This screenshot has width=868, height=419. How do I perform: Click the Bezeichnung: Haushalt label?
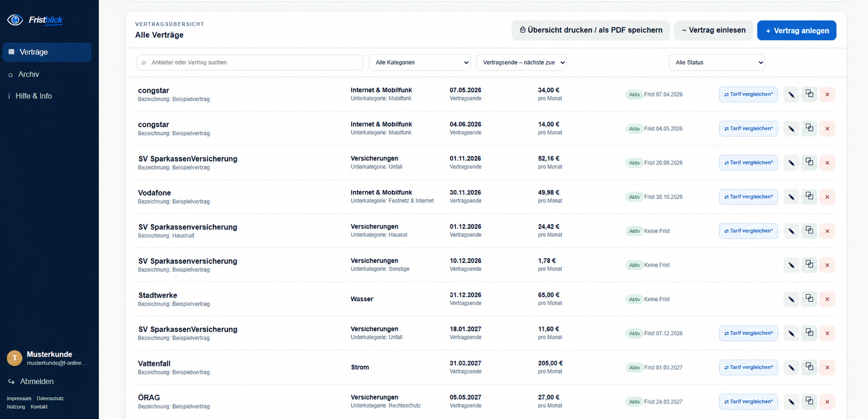(x=166, y=236)
